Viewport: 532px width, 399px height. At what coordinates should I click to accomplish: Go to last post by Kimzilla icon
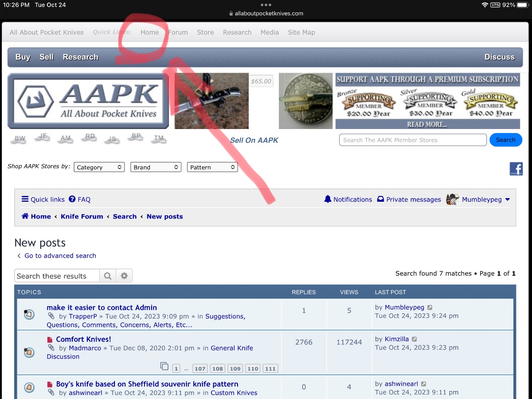point(414,339)
